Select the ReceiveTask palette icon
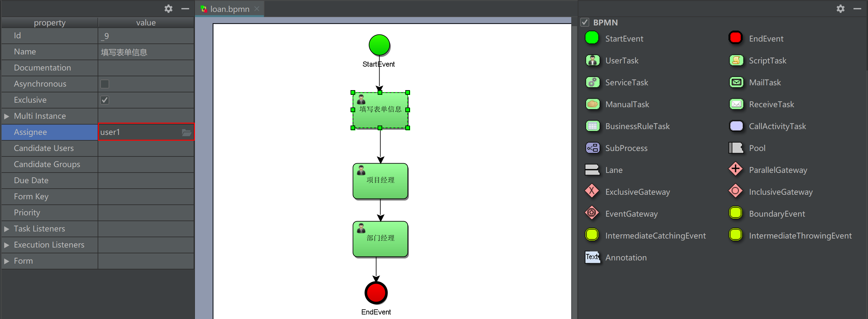 pyautogui.click(x=736, y=104)
